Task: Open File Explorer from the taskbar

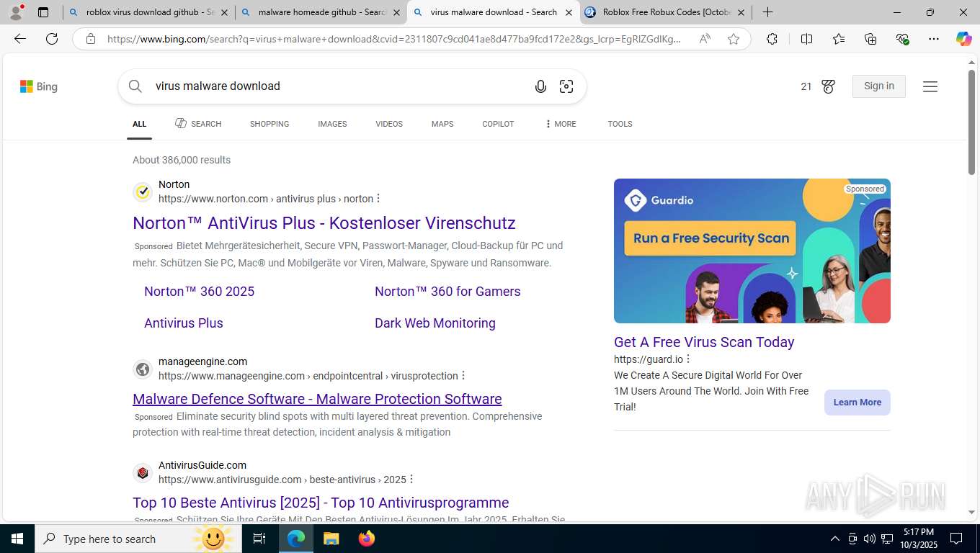Action: 331,539
